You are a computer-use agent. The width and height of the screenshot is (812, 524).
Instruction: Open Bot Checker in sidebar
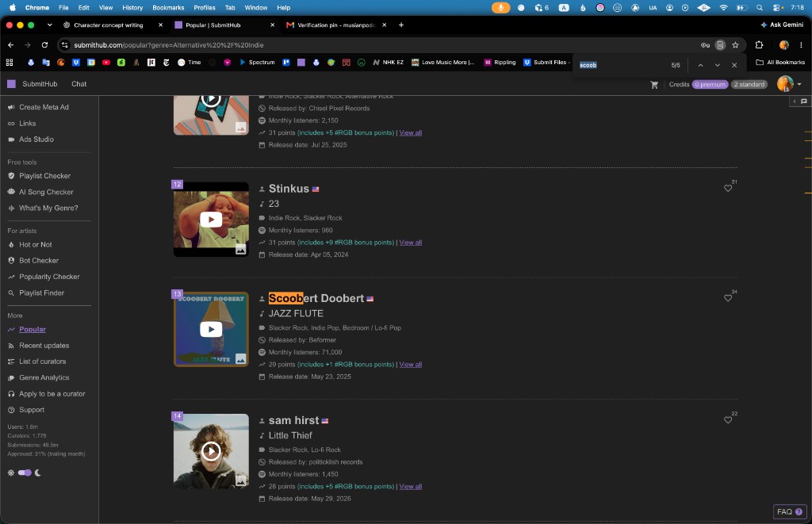click(39, 261)
